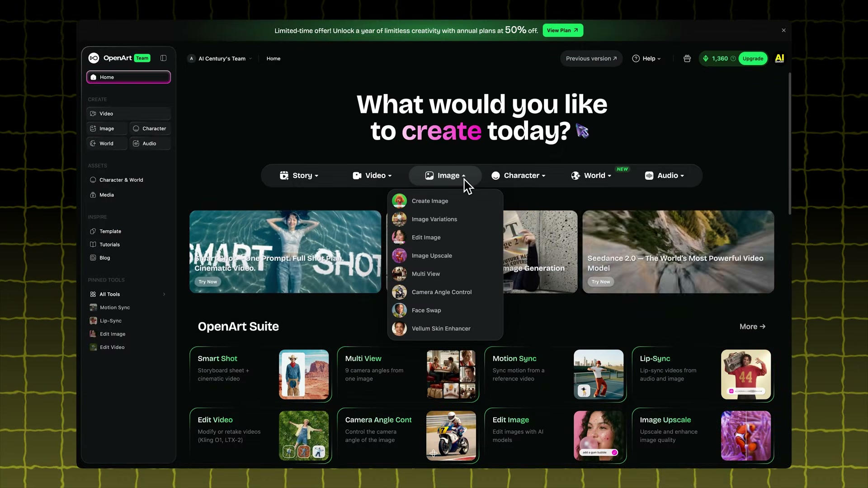Open the AI Century's Team switcher
This screenshot has height=488, width=868.
[220, 58]
